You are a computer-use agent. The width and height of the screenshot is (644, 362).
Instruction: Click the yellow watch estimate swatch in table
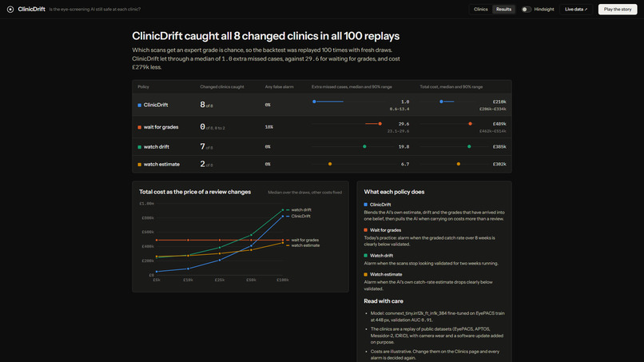tap(140, 165)
